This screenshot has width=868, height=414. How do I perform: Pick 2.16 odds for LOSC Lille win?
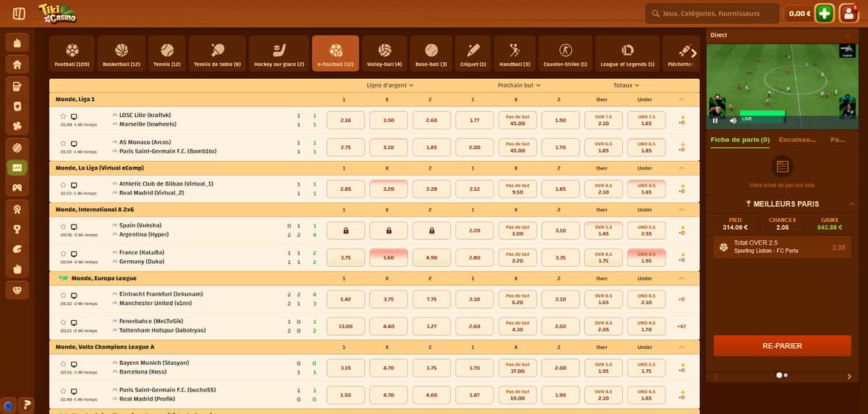[345, 120]
